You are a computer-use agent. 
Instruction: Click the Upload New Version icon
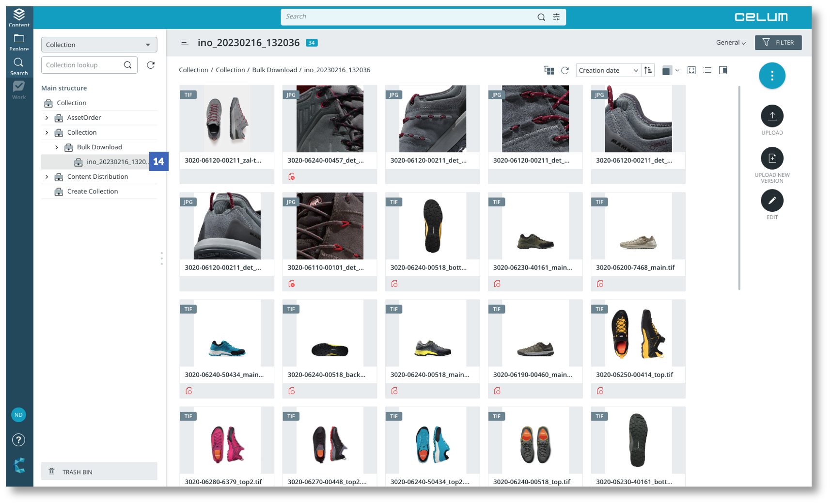click(771, 158)
